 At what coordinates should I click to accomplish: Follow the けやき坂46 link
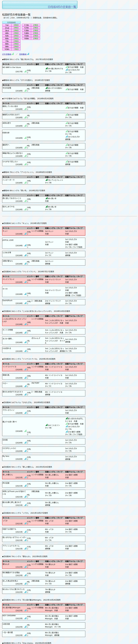pos(7,54)
